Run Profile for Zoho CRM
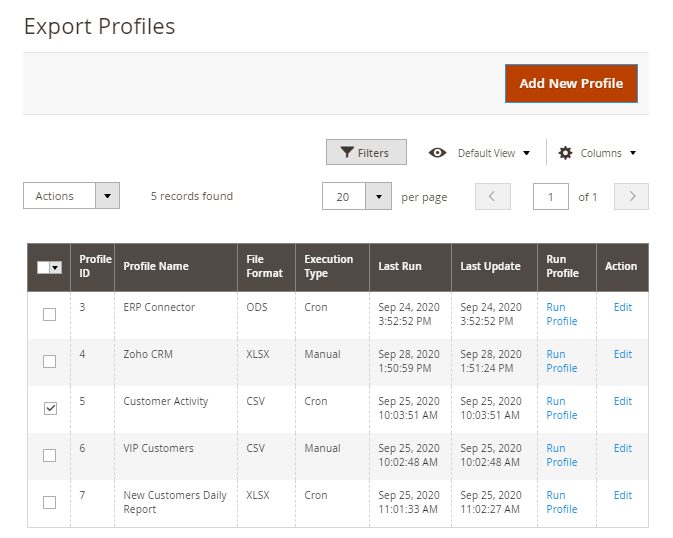 tap(561, 361)
